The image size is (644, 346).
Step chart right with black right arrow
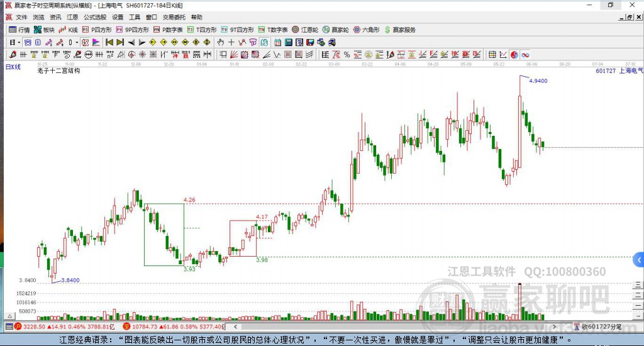coord(142,42)
